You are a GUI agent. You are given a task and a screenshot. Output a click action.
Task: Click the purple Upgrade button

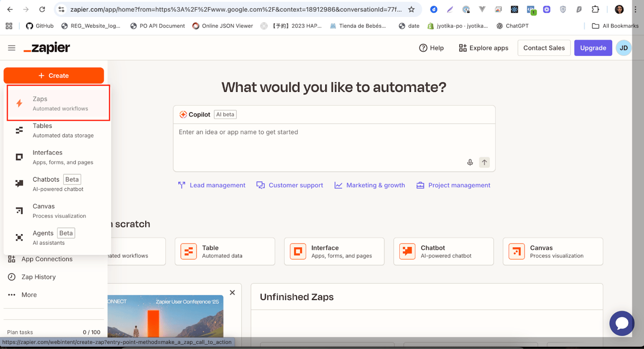pyautogui.click(x=593, y=48)
